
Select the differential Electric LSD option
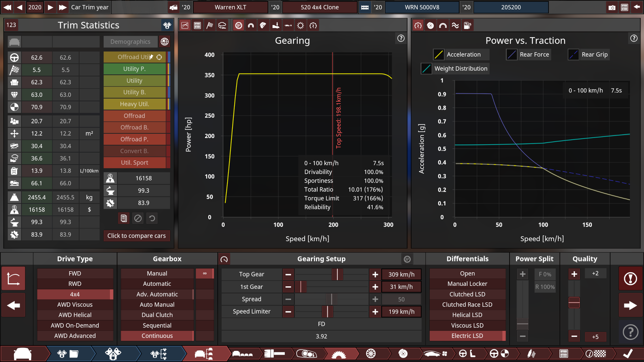pos(467,335)
